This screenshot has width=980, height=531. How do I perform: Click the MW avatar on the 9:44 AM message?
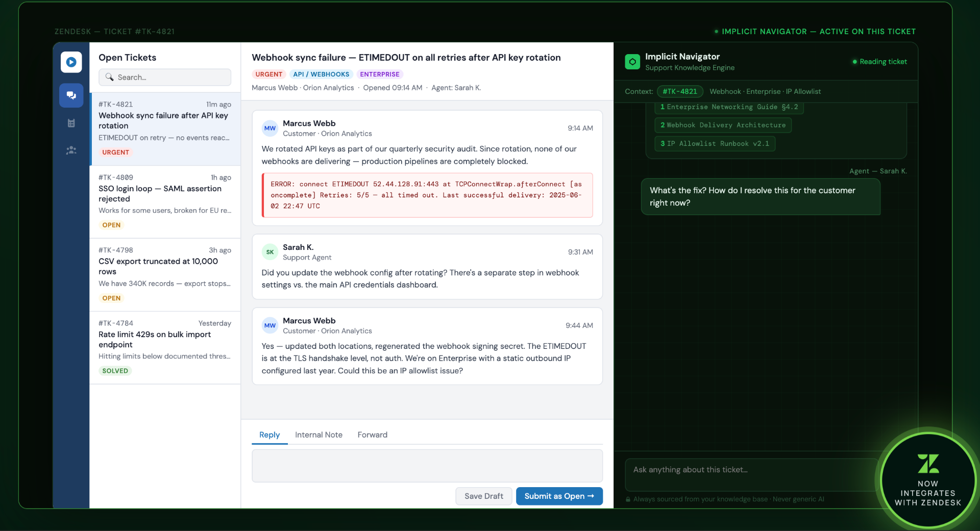[x=270, y=325]
